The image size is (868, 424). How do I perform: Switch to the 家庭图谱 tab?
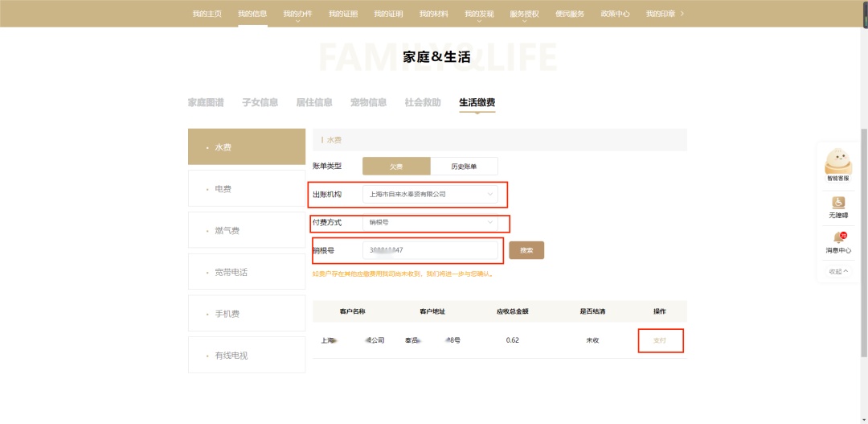click(x=206, y=102)
